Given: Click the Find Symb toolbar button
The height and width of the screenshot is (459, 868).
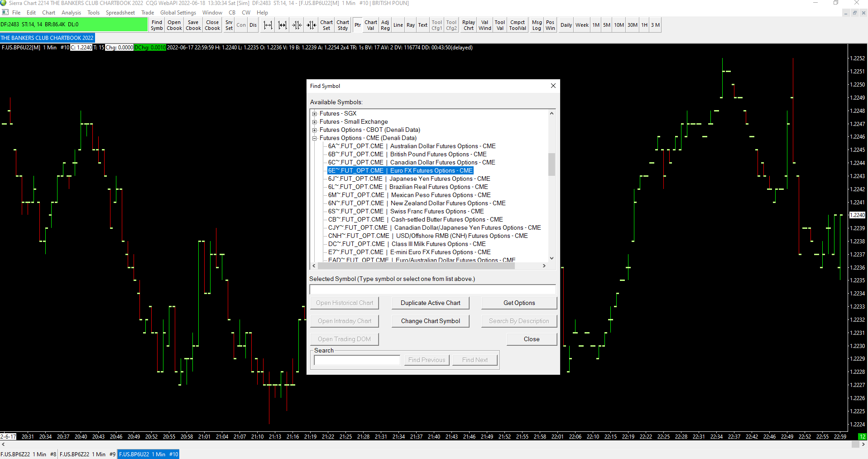Looking at the screenshot, I should (x=157, y=25).
